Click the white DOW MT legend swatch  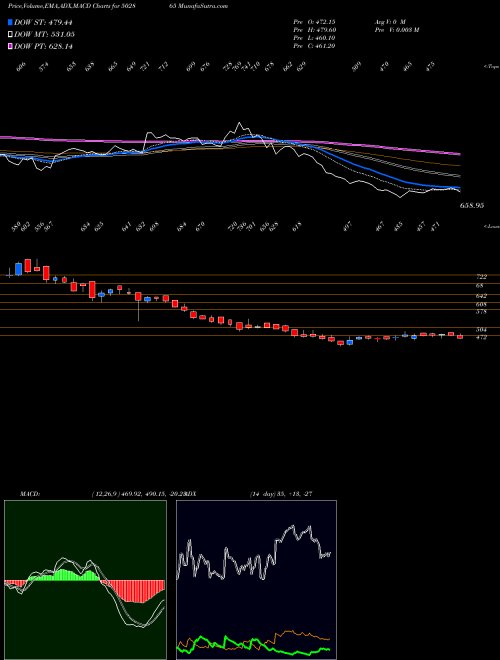coord(10,35)
